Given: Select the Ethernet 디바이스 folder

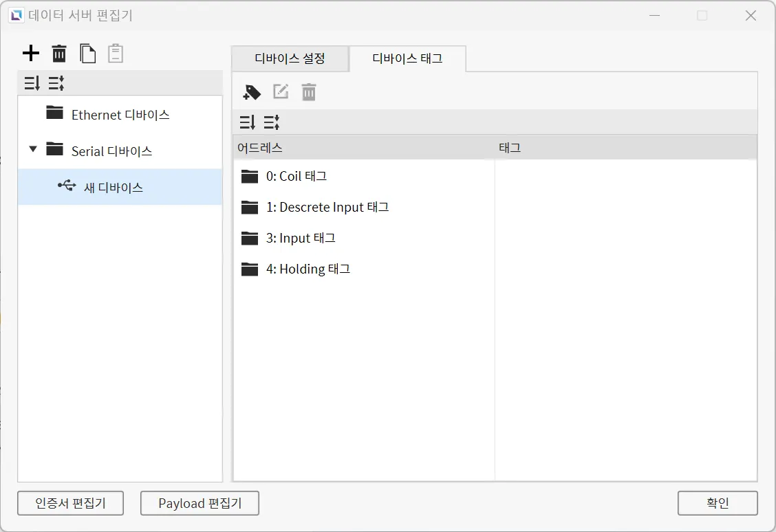Looking at the screenshot, I should [120, 115].
